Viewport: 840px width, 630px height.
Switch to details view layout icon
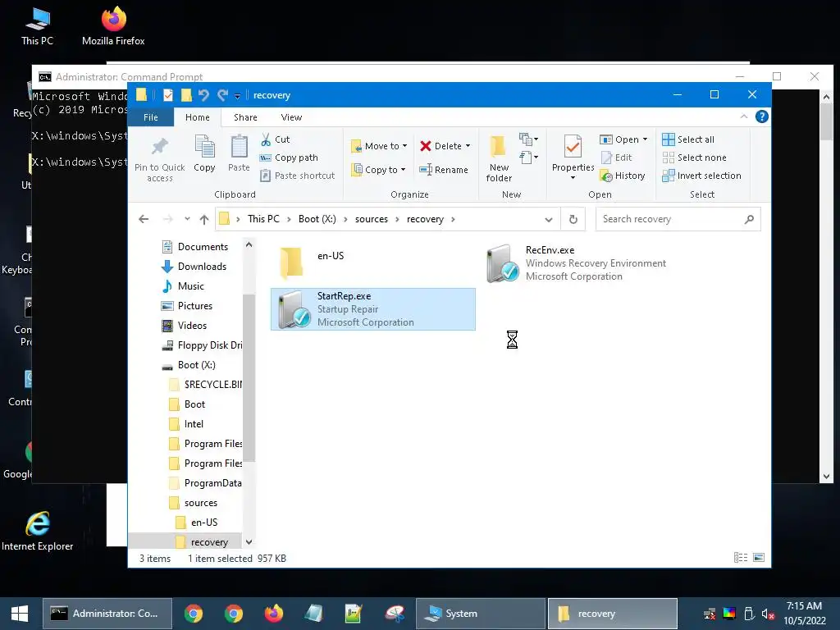pos(741,558)
